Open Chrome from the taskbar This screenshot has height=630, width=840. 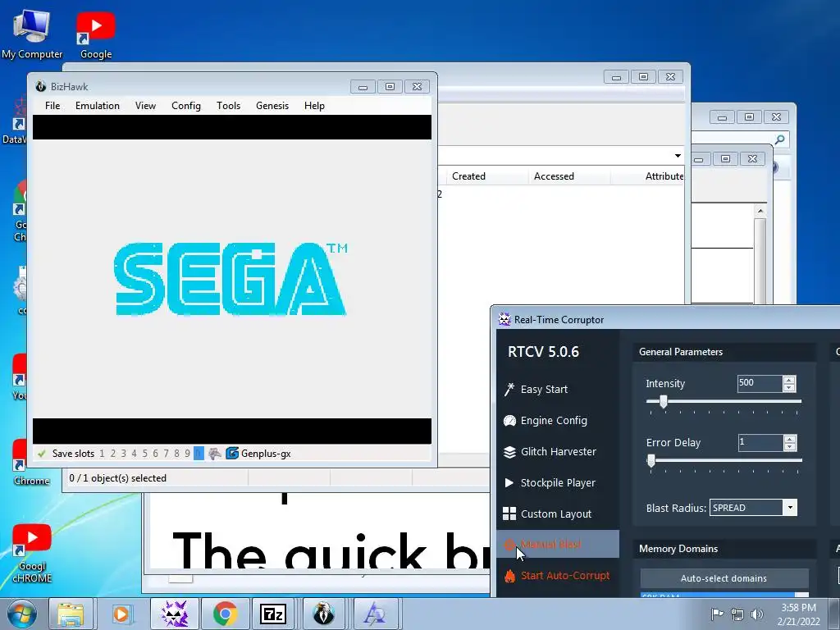point(225,614)
